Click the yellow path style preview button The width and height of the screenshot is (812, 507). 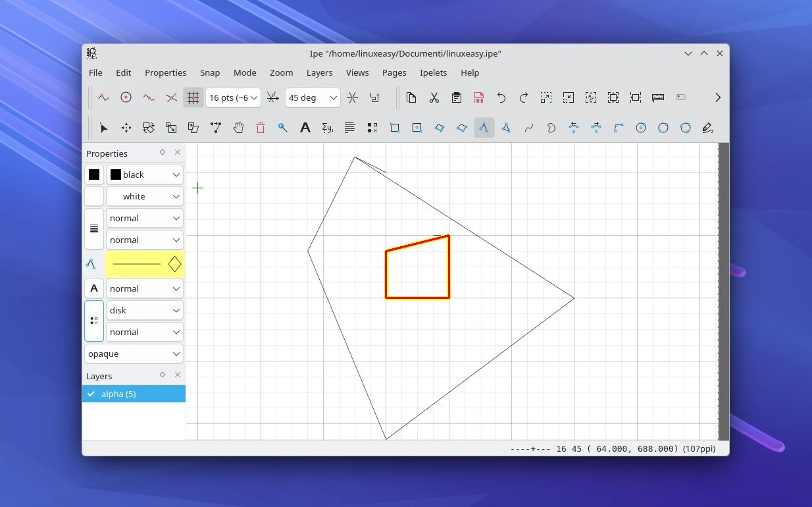coord(144,264)
